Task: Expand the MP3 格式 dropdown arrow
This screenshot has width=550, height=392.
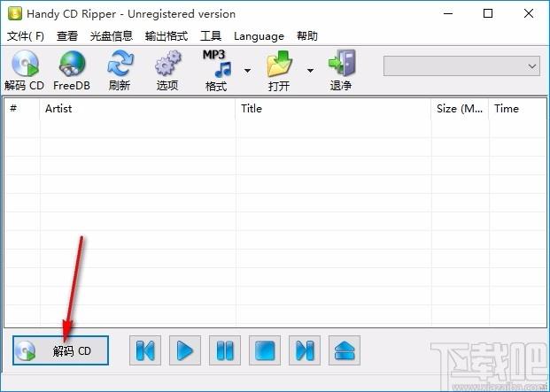Action: point(247,71)
